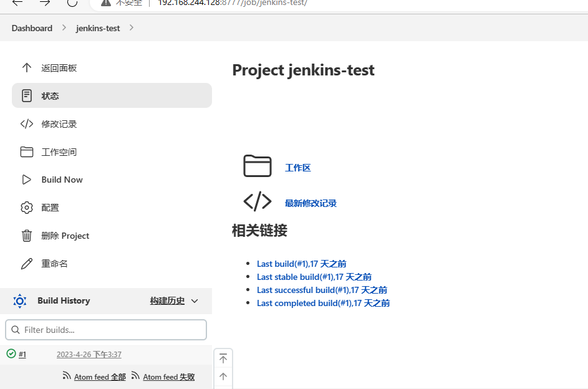
Task: Click inside the Filter builds input field
Action: [x=105, y=329]
